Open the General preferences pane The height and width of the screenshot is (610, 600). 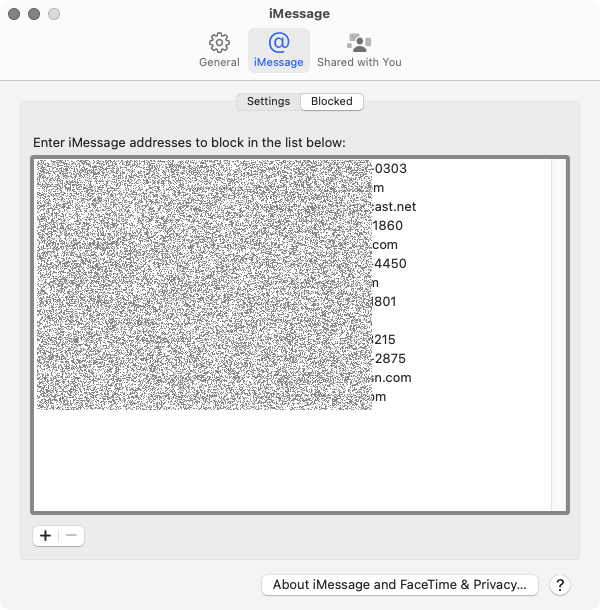click(219, 50)
